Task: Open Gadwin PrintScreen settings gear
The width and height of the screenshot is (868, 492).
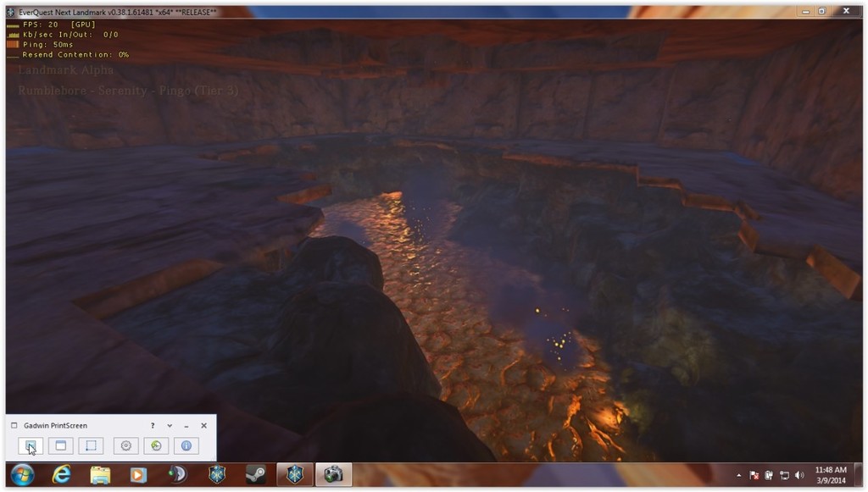Action: tap(125, 445)
